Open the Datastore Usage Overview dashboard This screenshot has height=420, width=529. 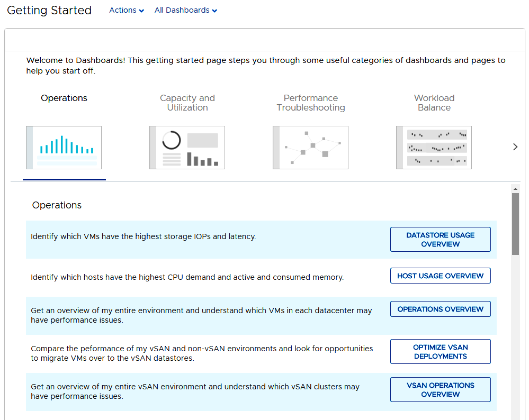coord(440,239)
